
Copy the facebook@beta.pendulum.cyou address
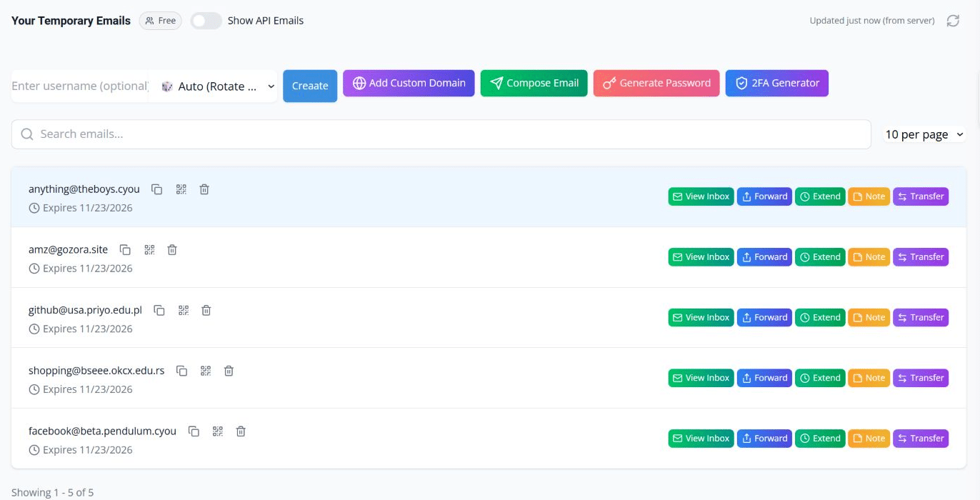(194, 431)
